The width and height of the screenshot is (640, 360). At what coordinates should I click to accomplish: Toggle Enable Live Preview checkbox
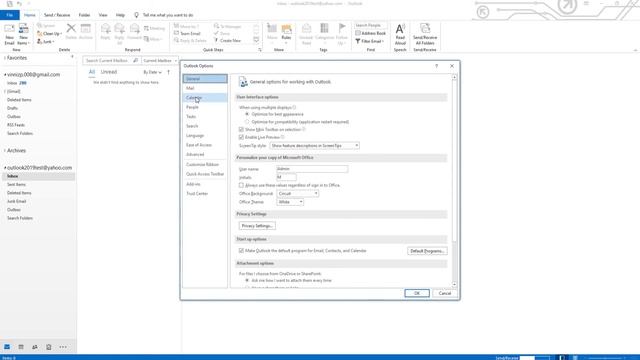pyautogui.click(x=241, y=137)
